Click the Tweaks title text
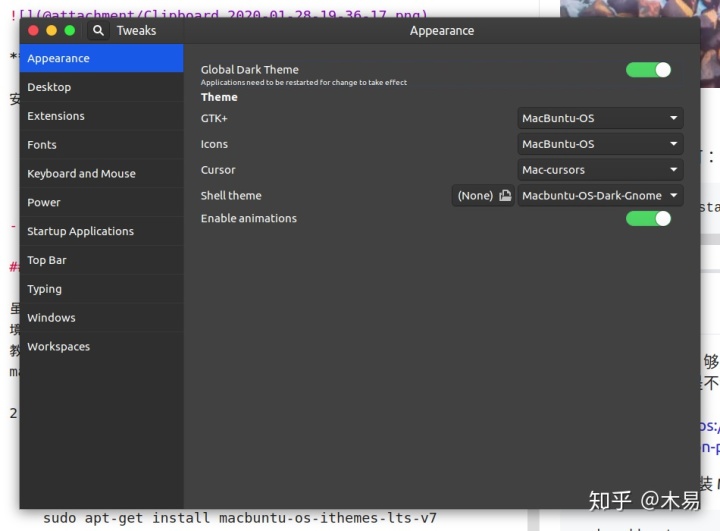Screen dimensions: 720x531 pyautogui.click(x=136, y=31)
